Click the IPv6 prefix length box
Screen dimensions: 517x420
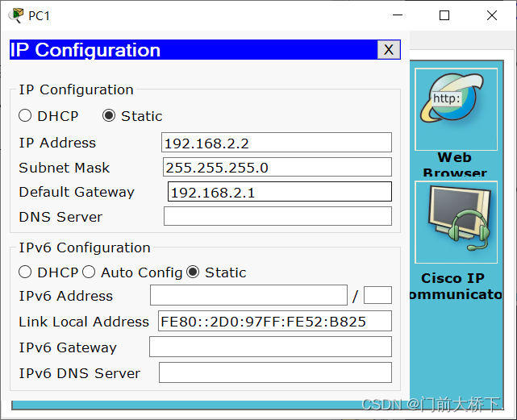[377, 295]
